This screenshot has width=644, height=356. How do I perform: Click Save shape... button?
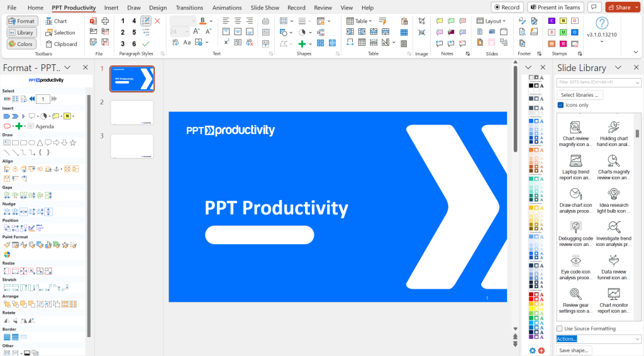(574, 350)
